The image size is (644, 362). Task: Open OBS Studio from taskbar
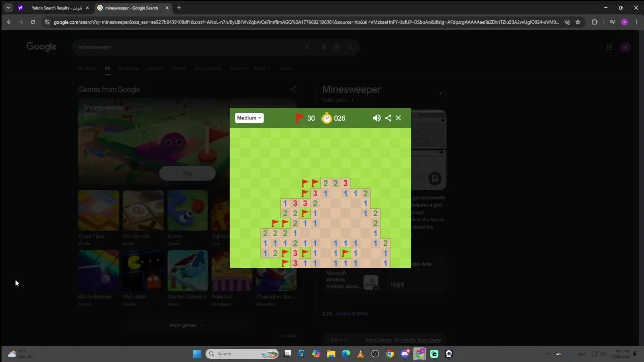[375, 354]
